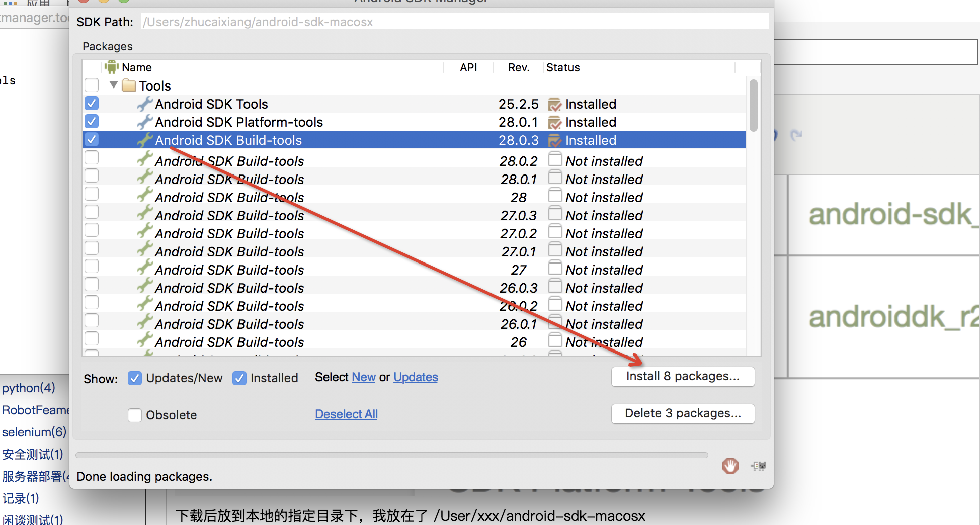Viewport: 980px width, 525px height.
Task: Open selenium(6) category link in blog sidebar
Action: click(34, 432)
